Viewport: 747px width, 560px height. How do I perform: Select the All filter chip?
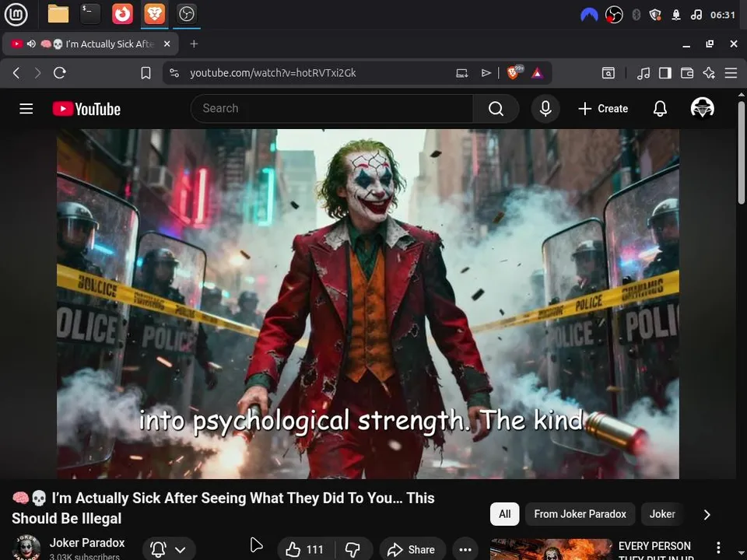coord(504,514)
